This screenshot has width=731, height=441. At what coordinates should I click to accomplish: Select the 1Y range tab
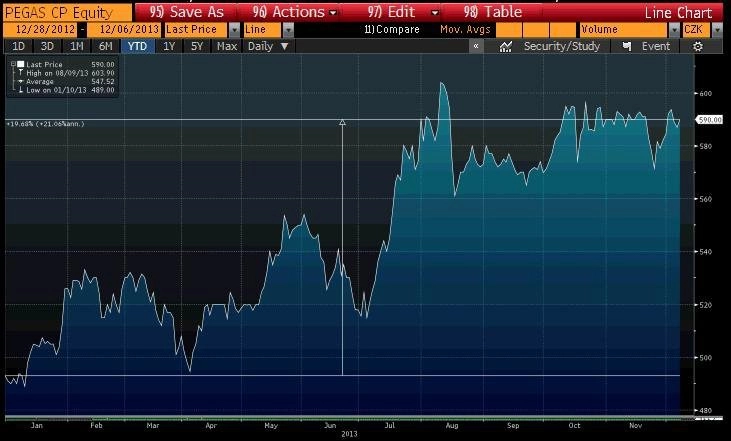[169, 46]
